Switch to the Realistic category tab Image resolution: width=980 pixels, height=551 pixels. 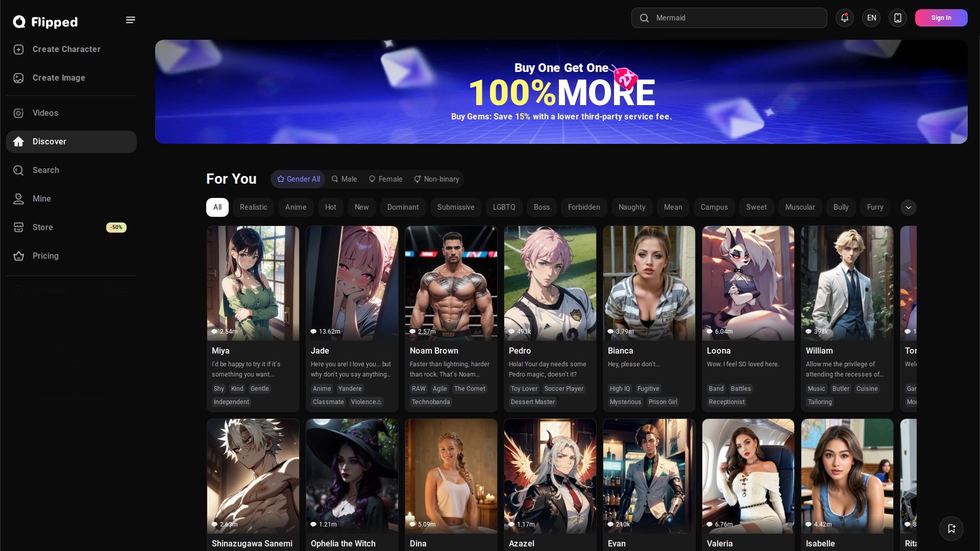click(253, 208)
